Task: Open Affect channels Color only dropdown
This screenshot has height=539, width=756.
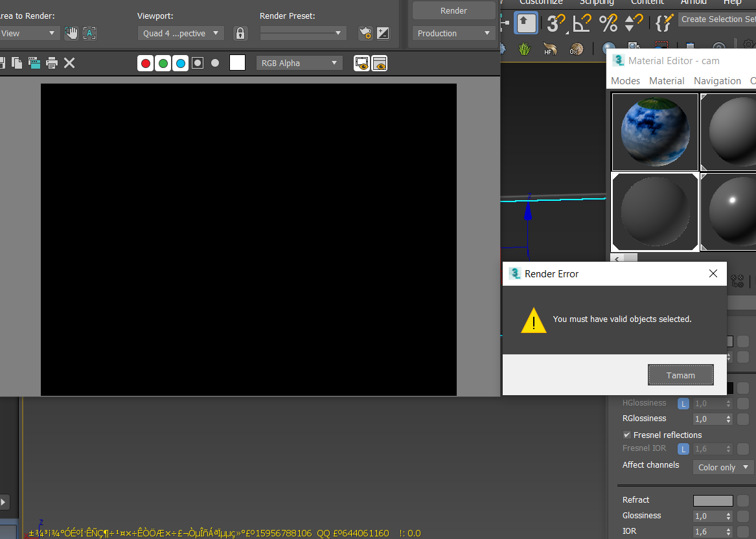Action: [723, 467]
